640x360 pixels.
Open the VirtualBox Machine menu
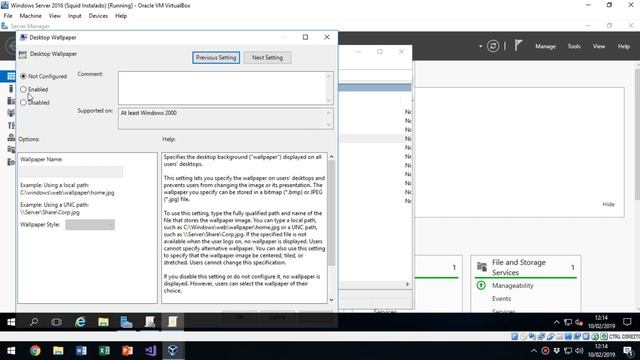click(x=31, y=16)
